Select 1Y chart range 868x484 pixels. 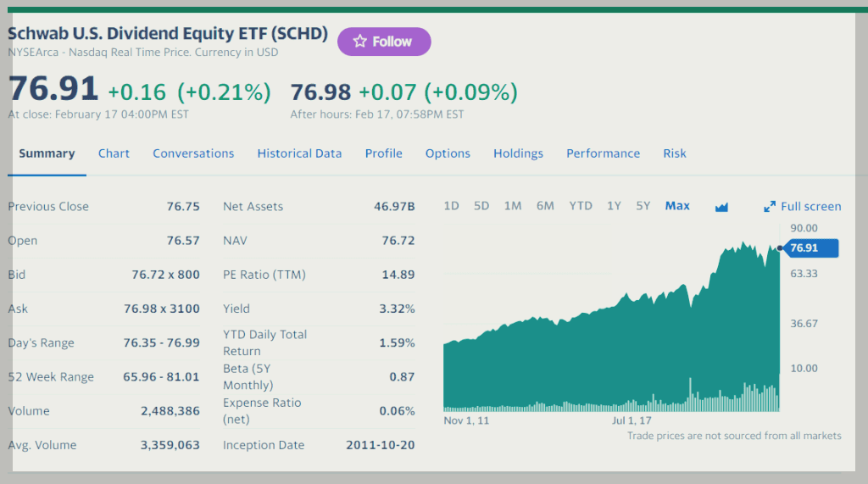pos(614,206)
